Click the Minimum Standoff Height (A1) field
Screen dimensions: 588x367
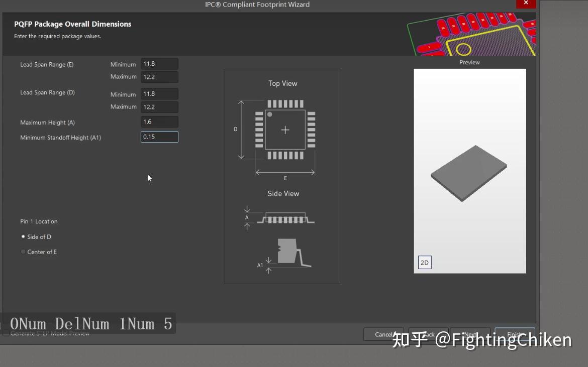tap(159, 137)
